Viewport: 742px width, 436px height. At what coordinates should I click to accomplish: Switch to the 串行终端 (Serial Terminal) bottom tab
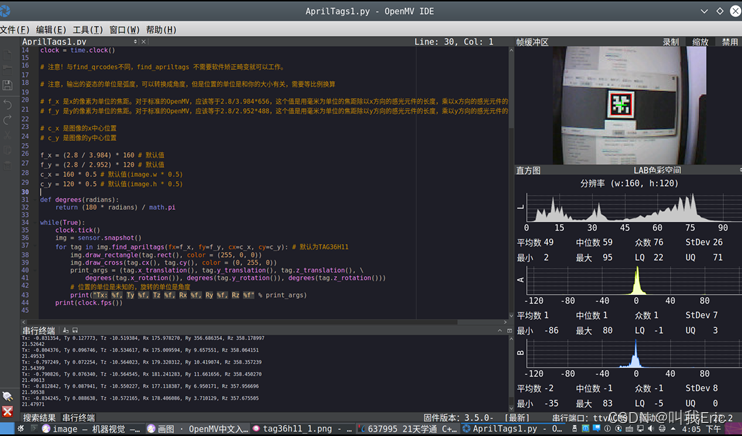pyautogui.click(x=79, y=418)
